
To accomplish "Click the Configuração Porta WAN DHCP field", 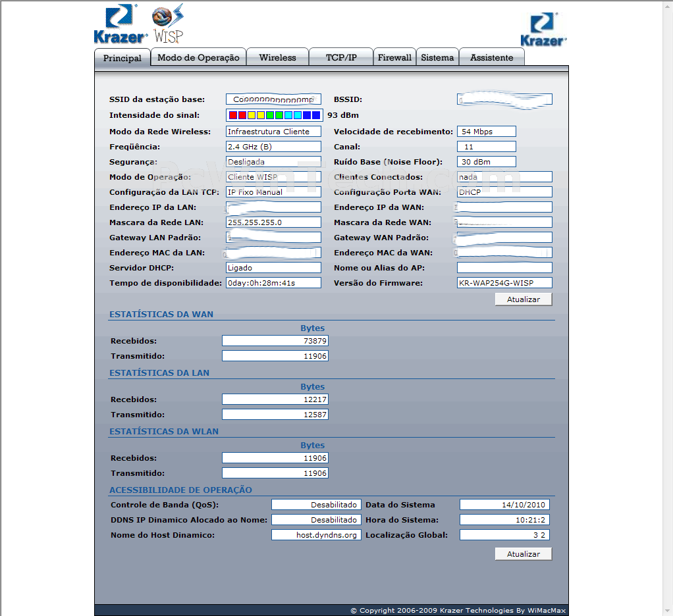I will pos(504,192).
